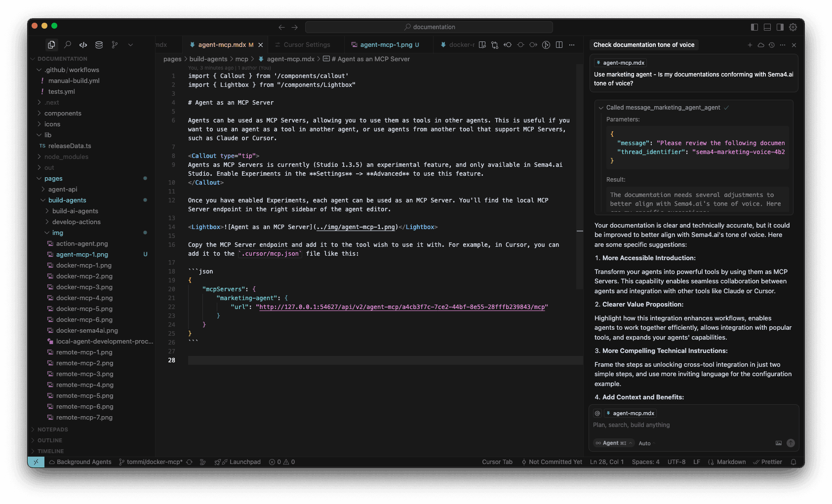Switch to the agent-mcp-1.png tab
Viewport: 832px width, 504px height.
click(386, 45)
